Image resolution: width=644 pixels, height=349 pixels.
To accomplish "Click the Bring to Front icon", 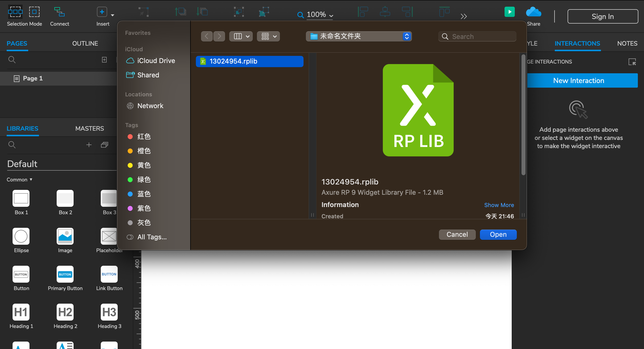I will [x=180, y=12].
